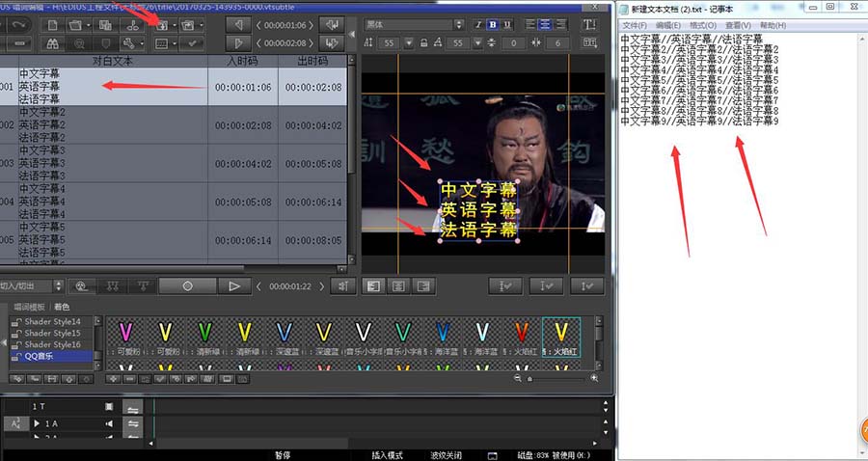Screen dimensions: 868x461
Task: Click out-time cell 00:00:08:05
Action: [313, 241]
